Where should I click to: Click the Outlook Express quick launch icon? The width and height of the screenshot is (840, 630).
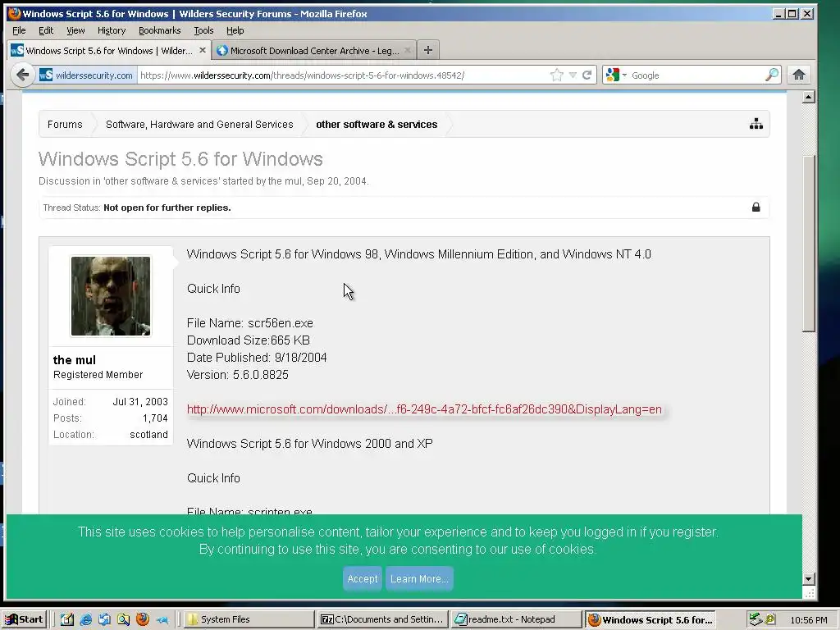coord(104,619)
